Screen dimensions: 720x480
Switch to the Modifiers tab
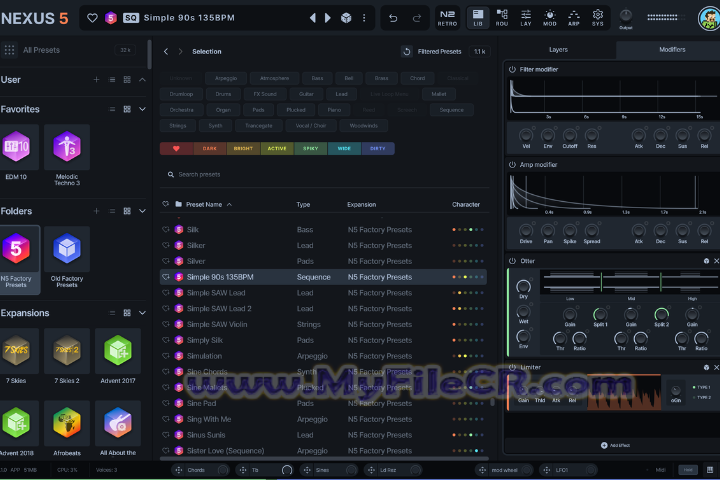(x=672, y=50)
